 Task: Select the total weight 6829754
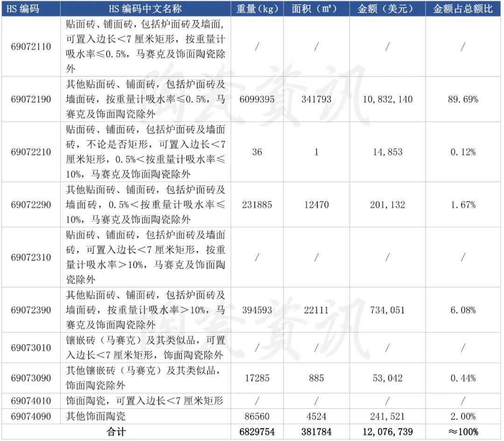(257, 432)
